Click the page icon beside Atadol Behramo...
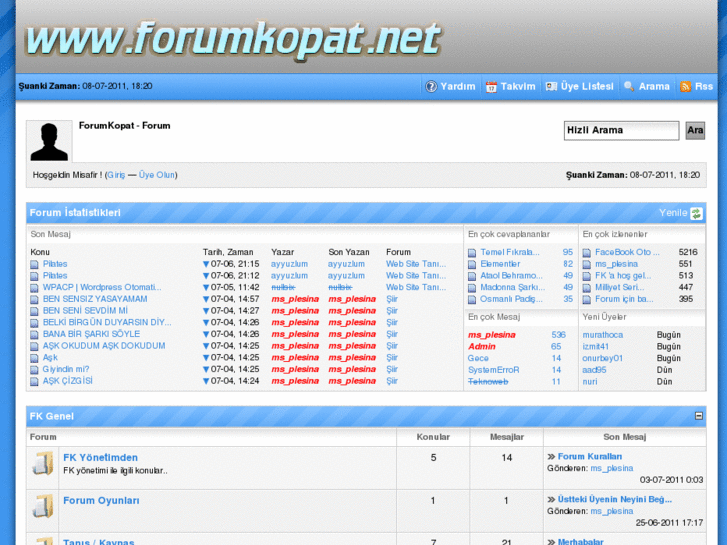 tap(472, 276)
